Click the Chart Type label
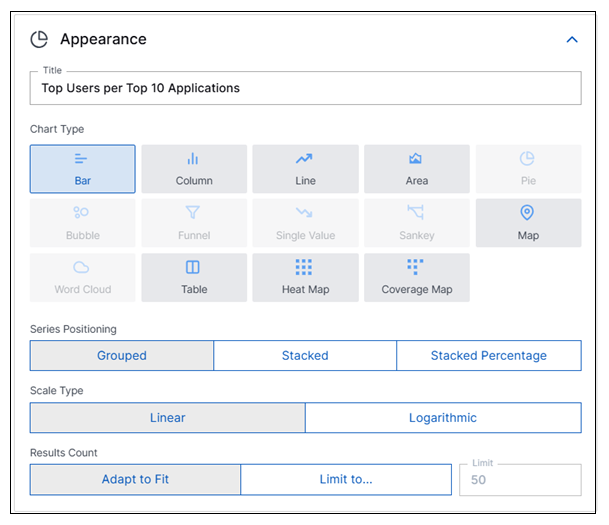 (57, 129)
